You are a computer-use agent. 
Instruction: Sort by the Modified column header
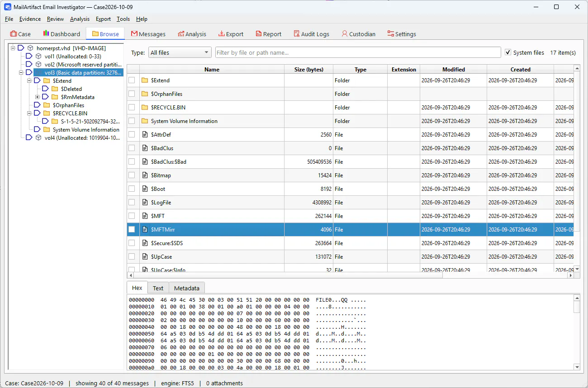(x=454, y=69)
